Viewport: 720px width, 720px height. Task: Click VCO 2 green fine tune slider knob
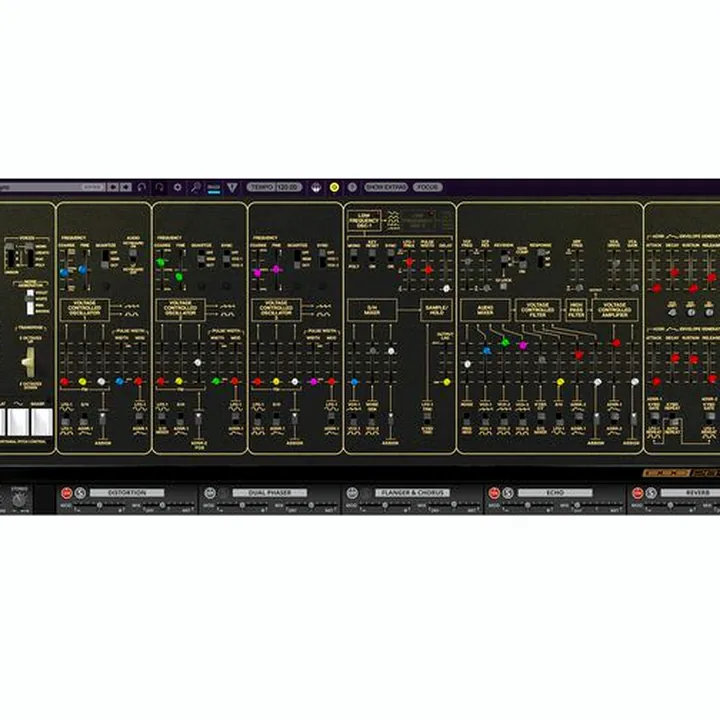click(179, 276)
